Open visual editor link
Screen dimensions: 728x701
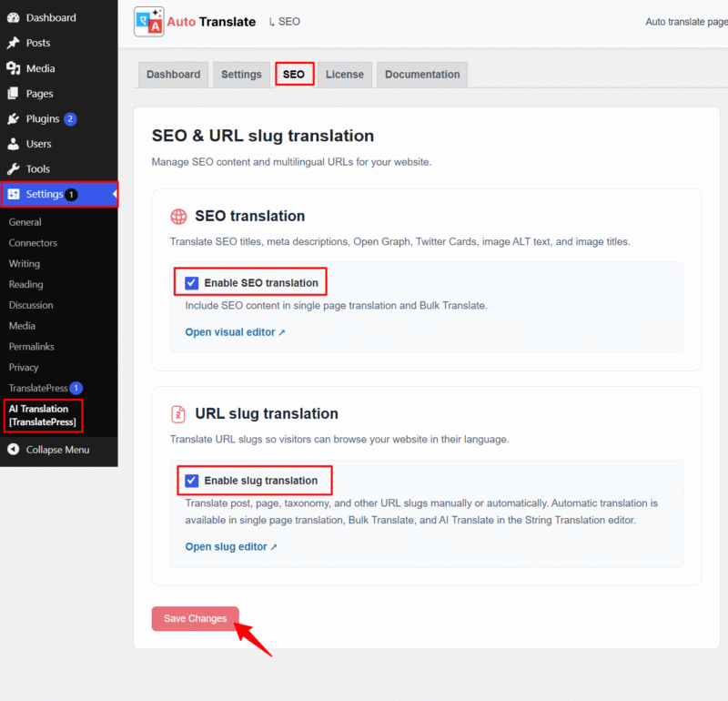point(235,332)
